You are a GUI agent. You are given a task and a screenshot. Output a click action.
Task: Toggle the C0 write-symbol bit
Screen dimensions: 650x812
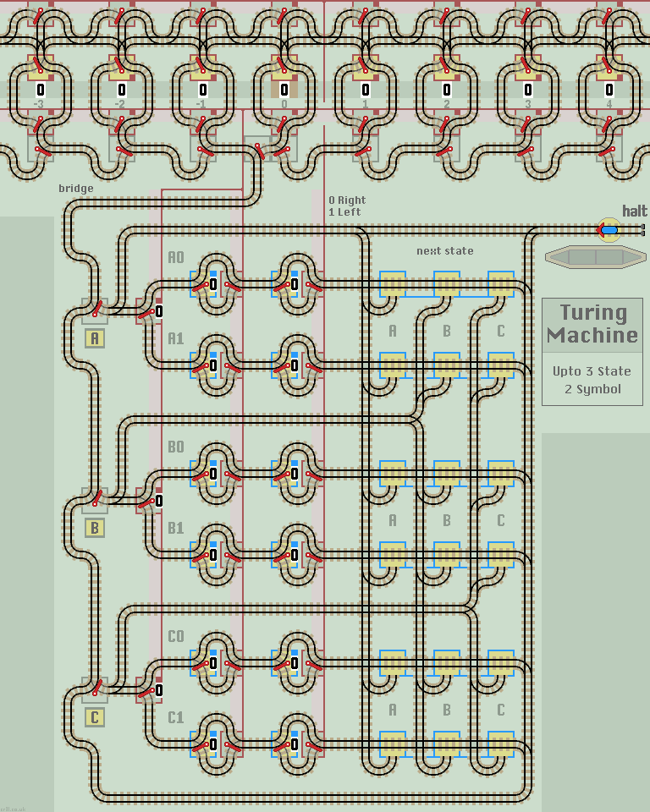coord(213,663)
